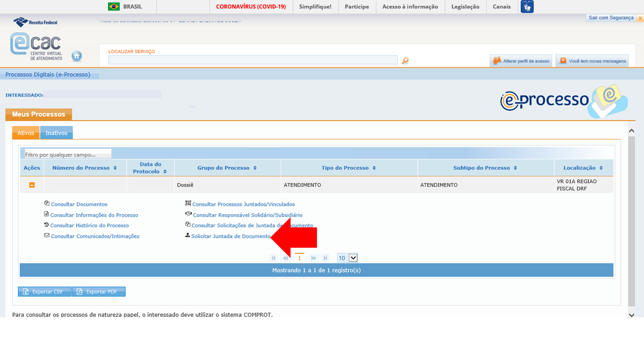
Task: Open Solicitar Juntada de Documento link
Action: tap(231, 236)
